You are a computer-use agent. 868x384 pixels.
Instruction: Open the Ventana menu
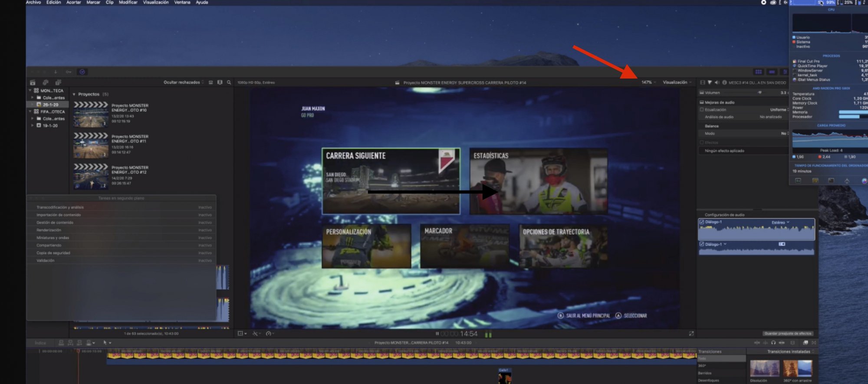click(182, 2)
